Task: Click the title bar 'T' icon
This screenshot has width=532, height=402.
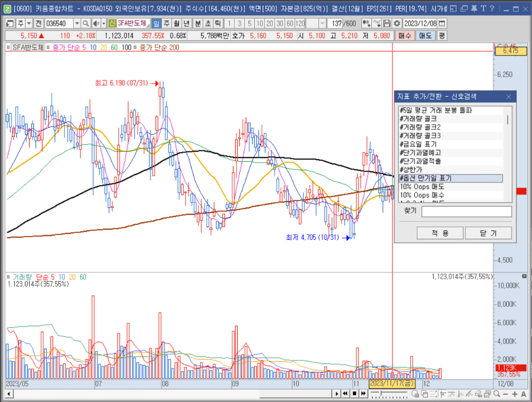Action: tap(483, 9)
